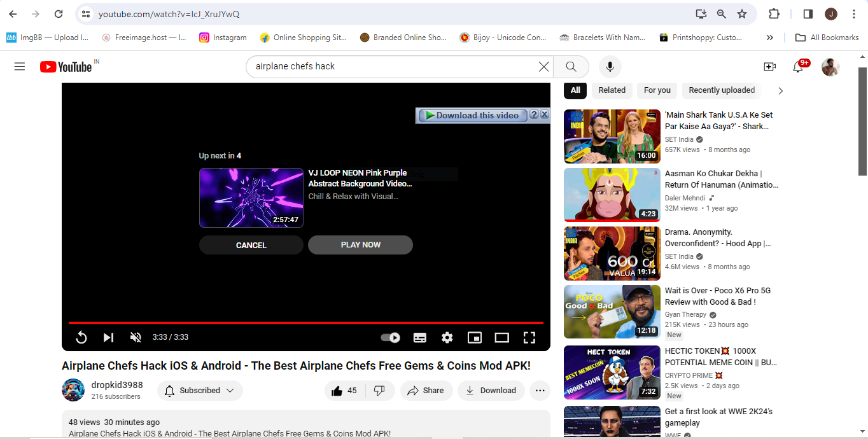Viewport: 868px width, 439px height.
Task: Expand the video description box
Action: (306, 424)
